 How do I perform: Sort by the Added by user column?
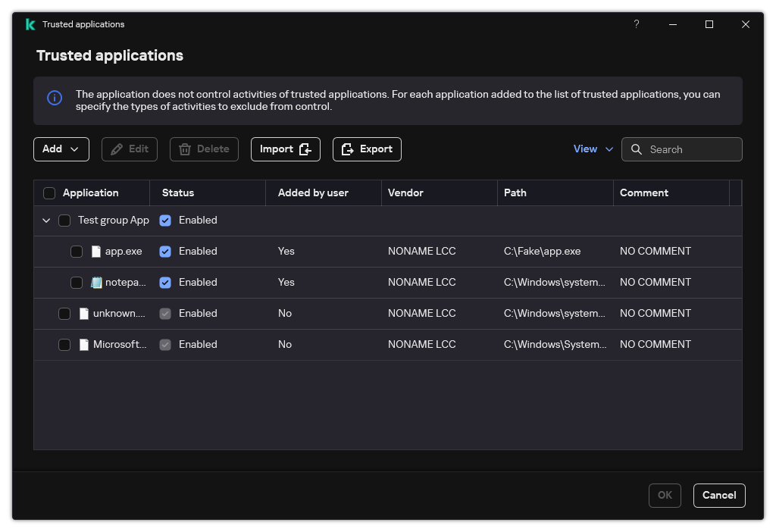[x=313, y=193]
